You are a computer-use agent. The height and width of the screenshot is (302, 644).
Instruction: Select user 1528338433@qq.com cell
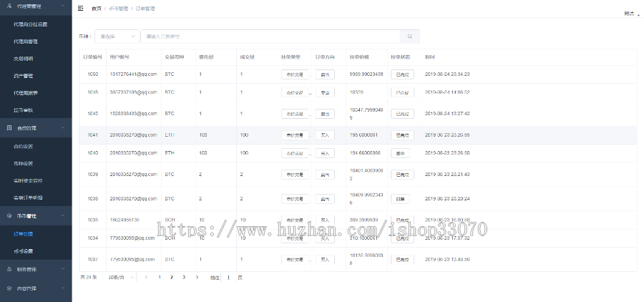134,114
